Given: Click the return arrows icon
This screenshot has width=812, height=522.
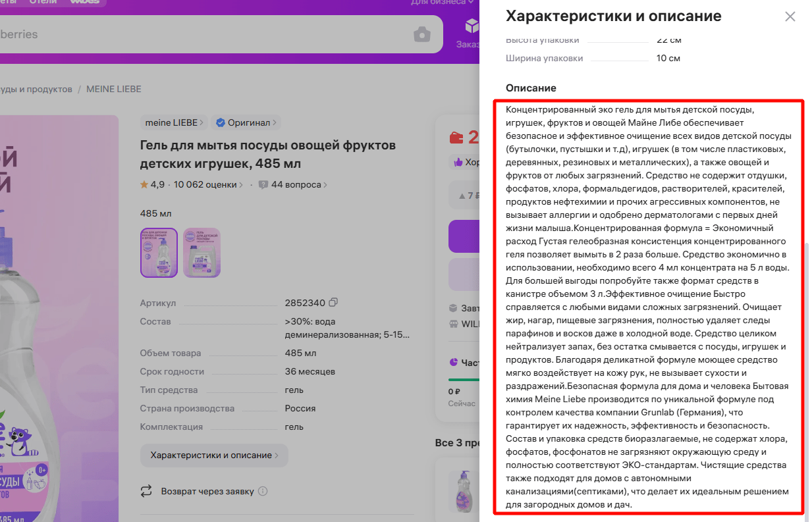Looking at the screenshot, I should [x=146, y=491].
